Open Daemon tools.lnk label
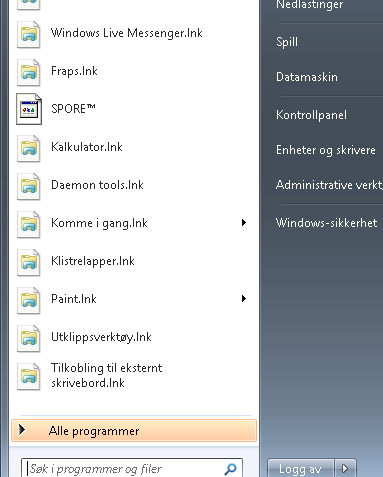The height and width of the screenshot is (477, 383). click(x=97, y=185)
